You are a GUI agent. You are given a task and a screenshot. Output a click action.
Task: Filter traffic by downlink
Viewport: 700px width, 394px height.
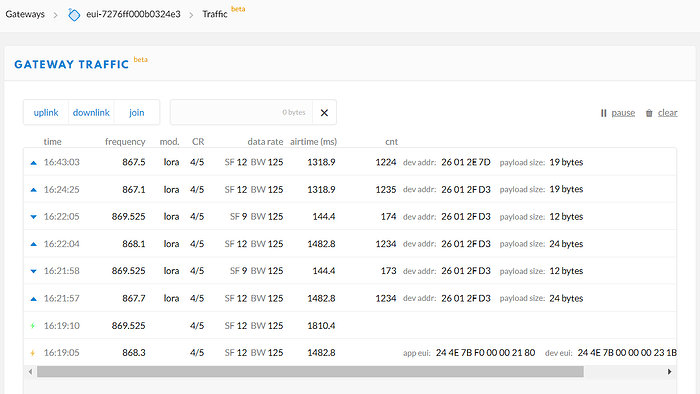point(91,112)
